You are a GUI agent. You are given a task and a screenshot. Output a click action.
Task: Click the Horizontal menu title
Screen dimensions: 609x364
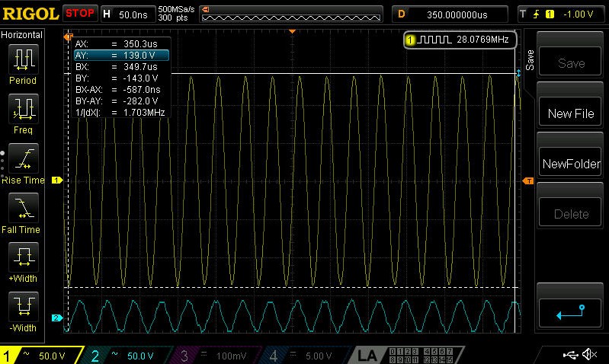click(x=22, y=35)
